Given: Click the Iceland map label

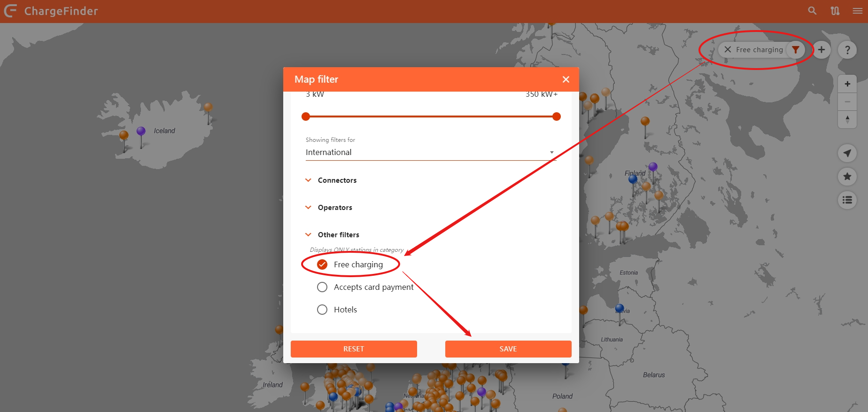Looking at the screenshot, I should click(164, 131).
